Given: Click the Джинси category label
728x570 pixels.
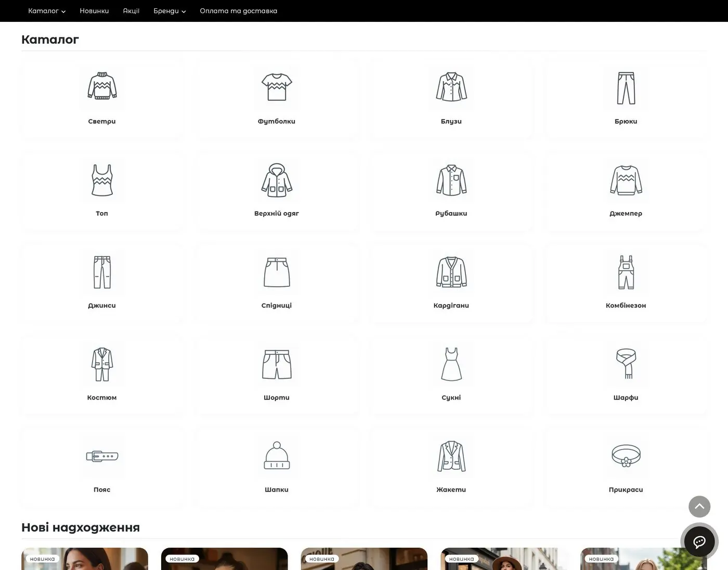Looking at the screenshot, I should [102, 306].
